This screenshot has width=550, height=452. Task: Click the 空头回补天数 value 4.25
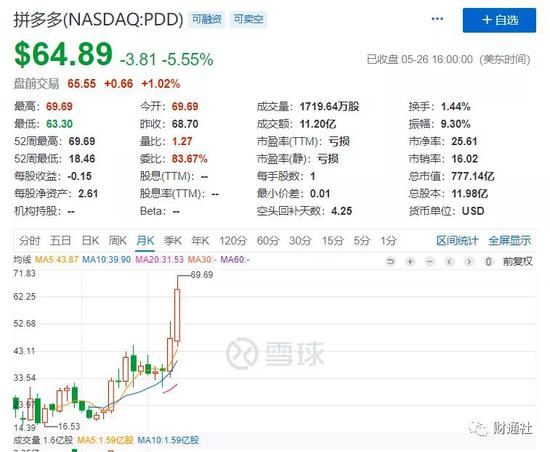tap(342, 211)
